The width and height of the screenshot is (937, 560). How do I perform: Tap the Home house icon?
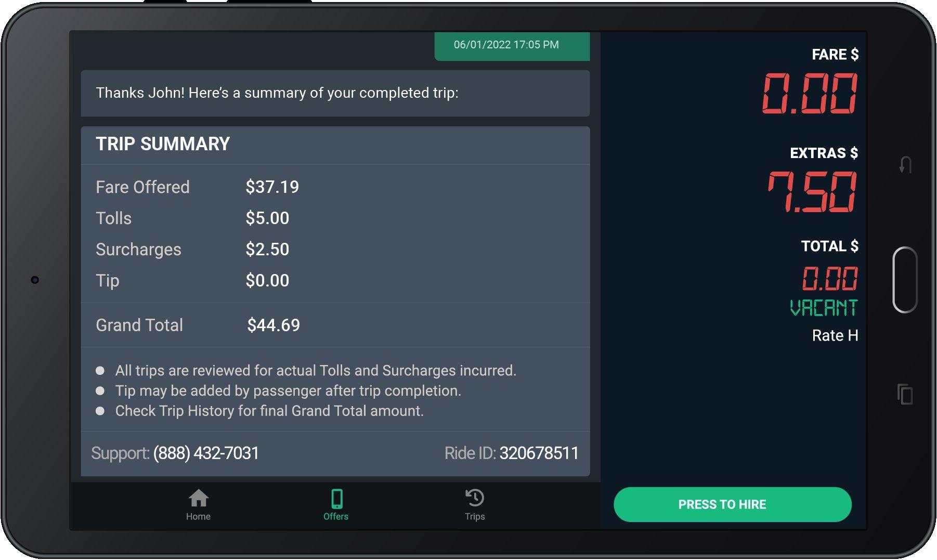tap(199, 498)
